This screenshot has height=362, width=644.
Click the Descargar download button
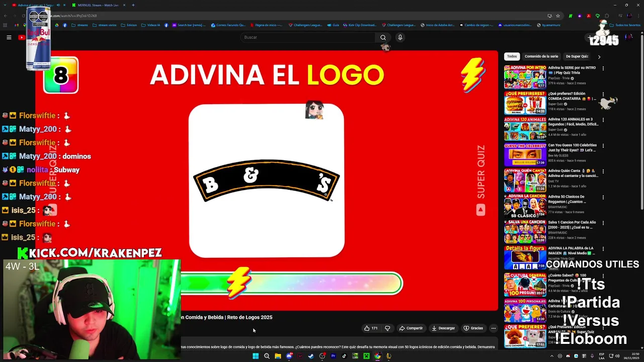(443, 328)
